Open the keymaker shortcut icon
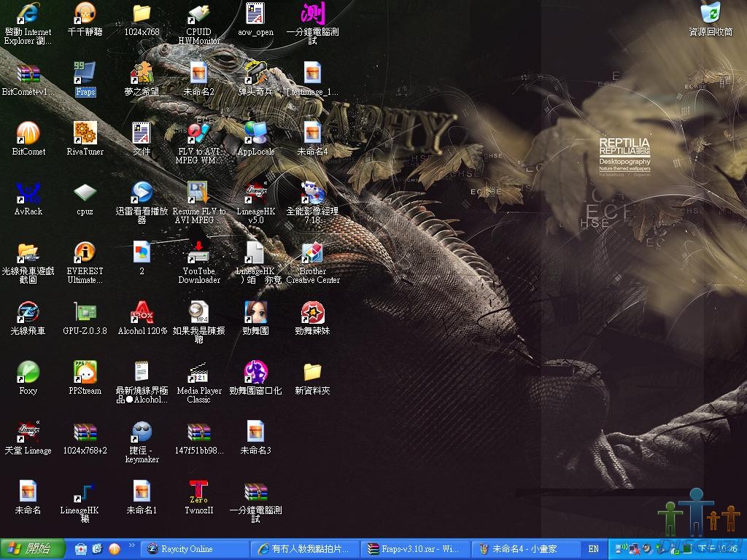The image size is (747, 560). 142,432
